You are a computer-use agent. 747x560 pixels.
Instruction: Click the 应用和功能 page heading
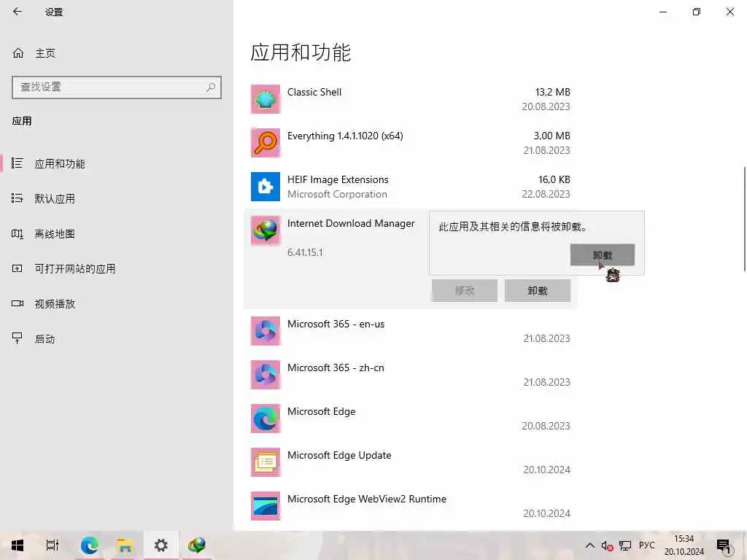click(301, 52)
